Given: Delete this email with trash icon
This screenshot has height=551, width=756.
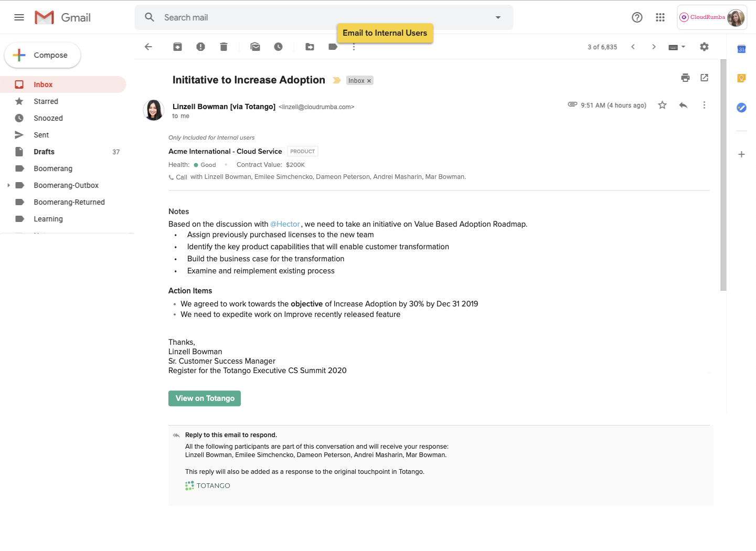Looking at the screenshot, I should tap(223, 47).
